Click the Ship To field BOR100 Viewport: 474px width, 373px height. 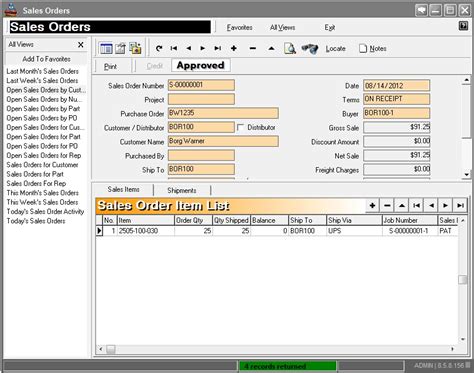pyautogui.click(x=201, y=169)
